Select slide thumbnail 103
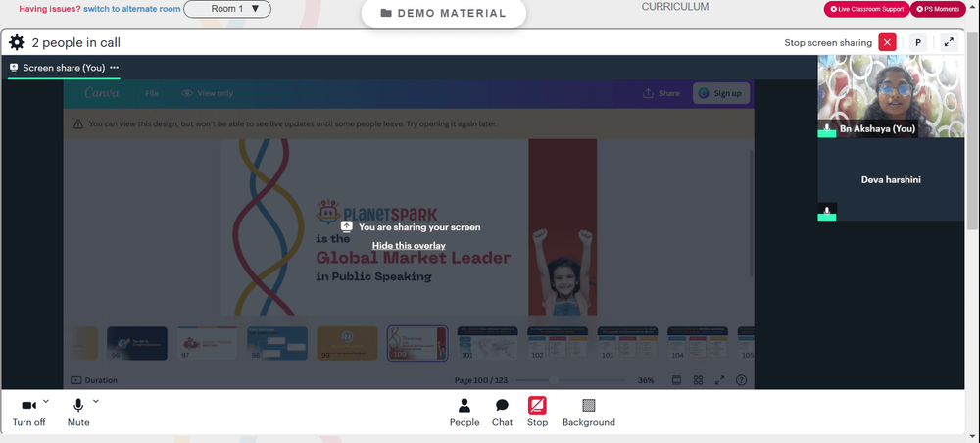980x443 pixels. pos(627,343)
